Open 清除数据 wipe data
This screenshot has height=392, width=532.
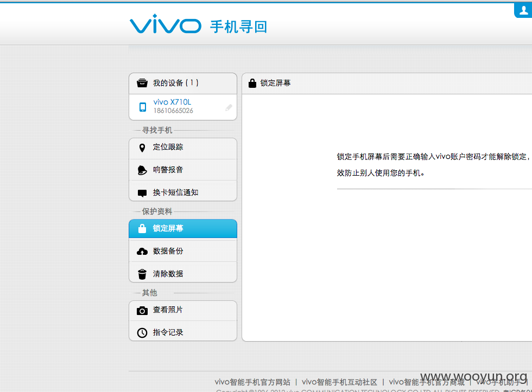click(x=183, y=272)
